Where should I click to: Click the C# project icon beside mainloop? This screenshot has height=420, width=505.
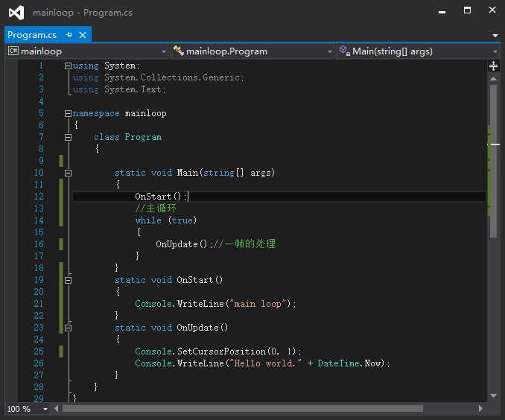point(13,51)
